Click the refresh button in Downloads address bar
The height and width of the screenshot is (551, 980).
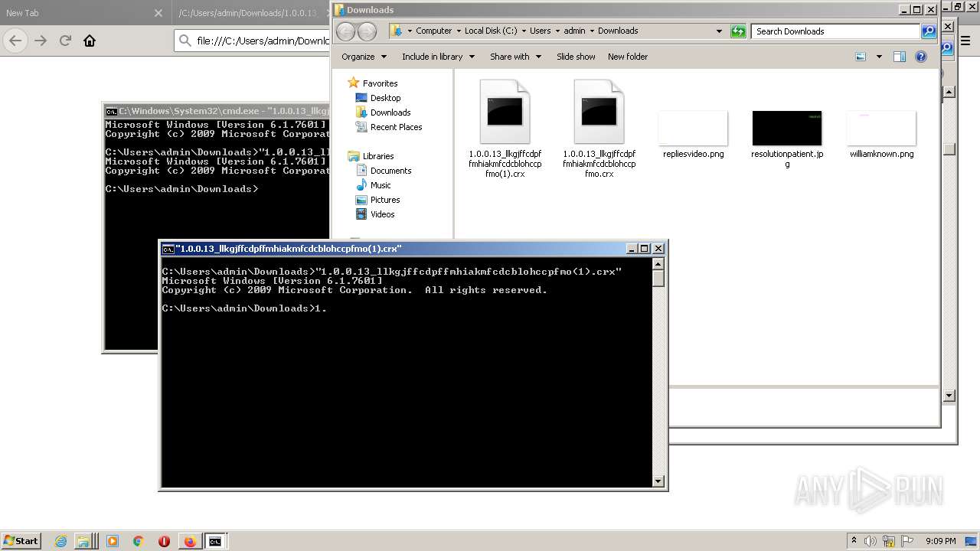[x=738, y=31]
